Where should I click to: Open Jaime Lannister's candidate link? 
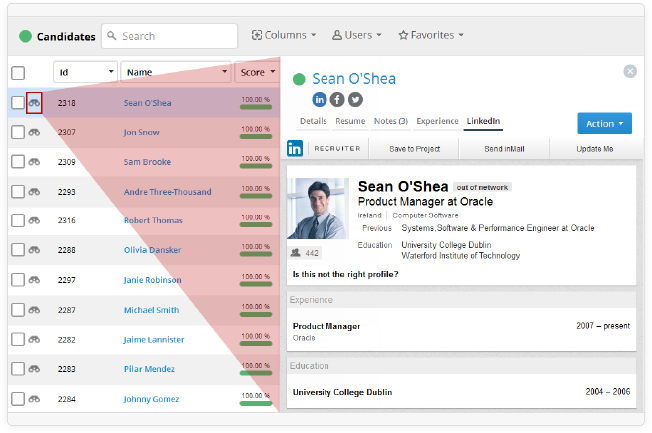click(x=152, y=340)
